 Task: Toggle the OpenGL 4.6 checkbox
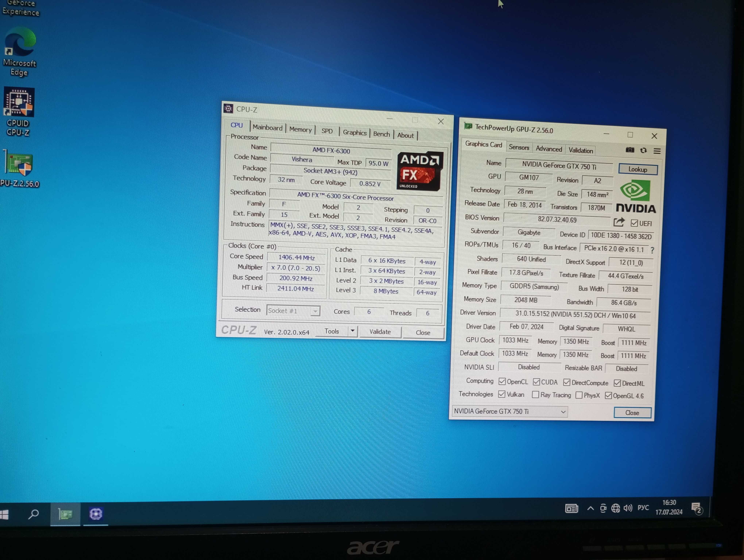608,396
